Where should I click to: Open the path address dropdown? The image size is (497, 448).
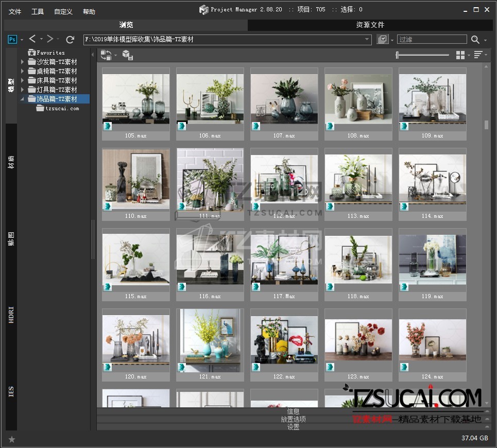(367, 40)
